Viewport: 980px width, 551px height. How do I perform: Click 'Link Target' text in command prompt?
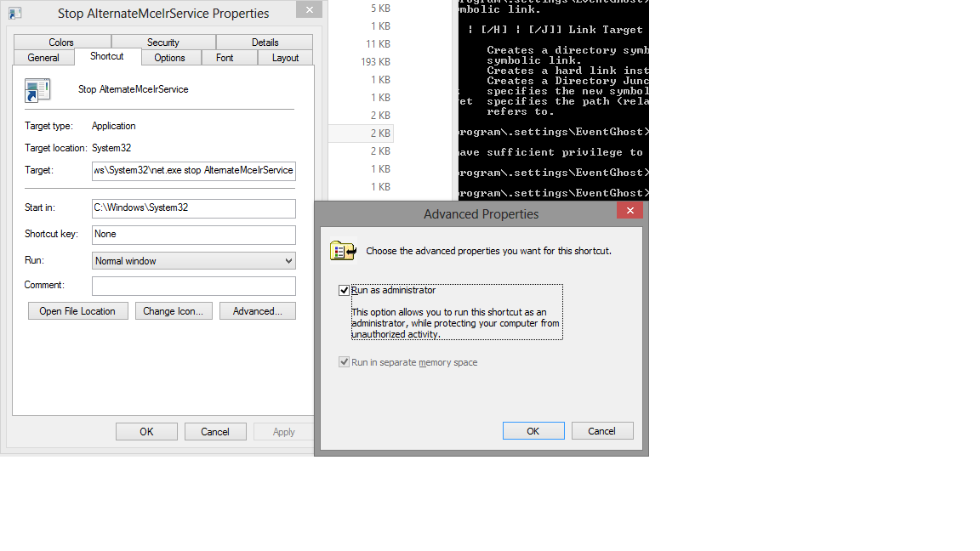[x=606, y=30]
